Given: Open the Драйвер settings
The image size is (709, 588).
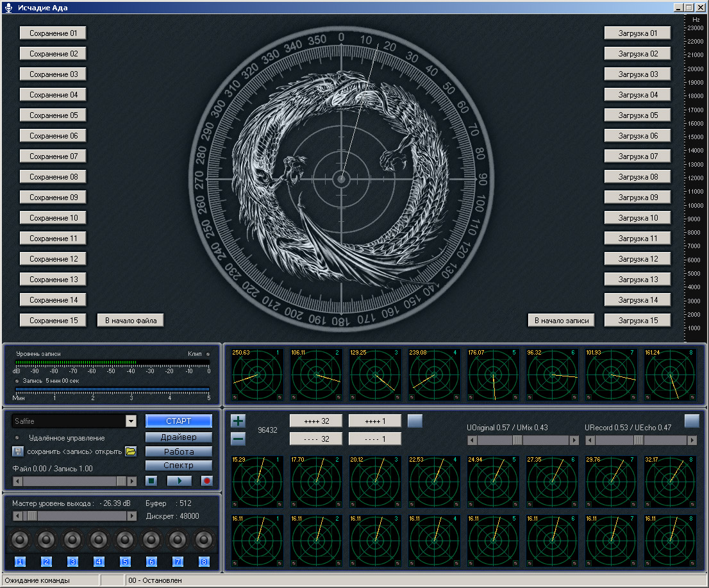Looking at the screenshot, I should point(179,437).
